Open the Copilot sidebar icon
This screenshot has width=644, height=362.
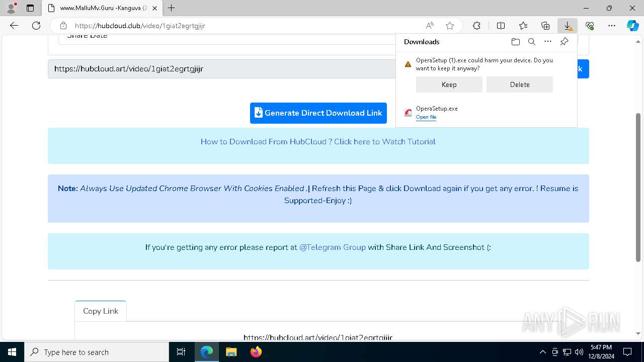(632, 26)
